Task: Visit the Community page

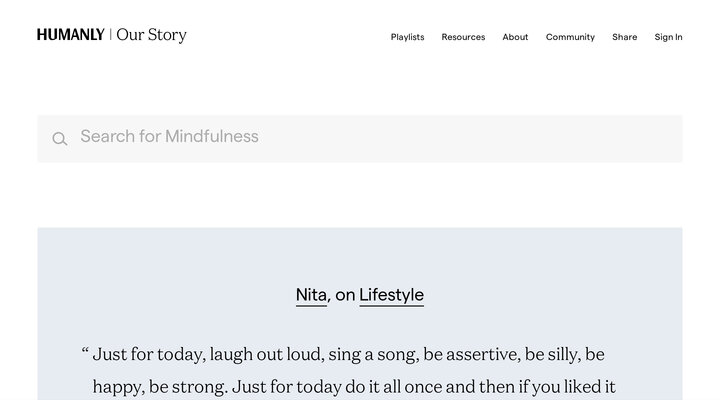Action: 570,37
